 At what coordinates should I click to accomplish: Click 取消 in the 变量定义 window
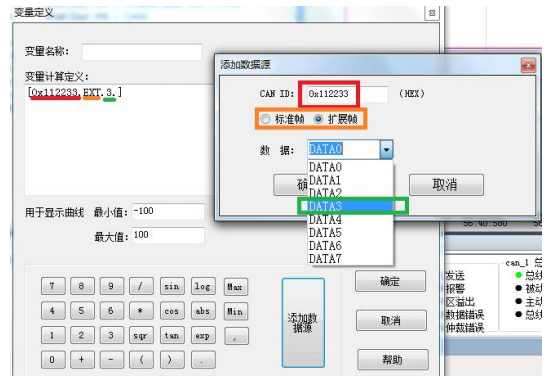point(391,320)
